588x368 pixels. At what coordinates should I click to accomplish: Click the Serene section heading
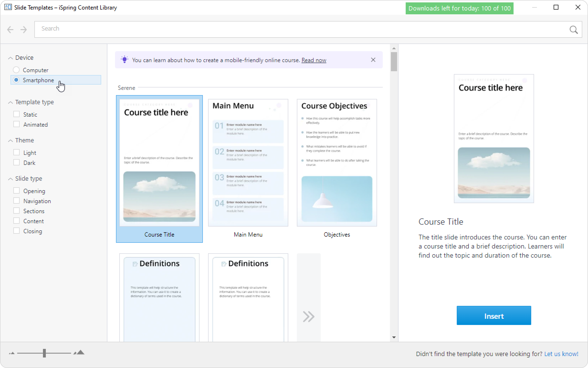(126, 88)
